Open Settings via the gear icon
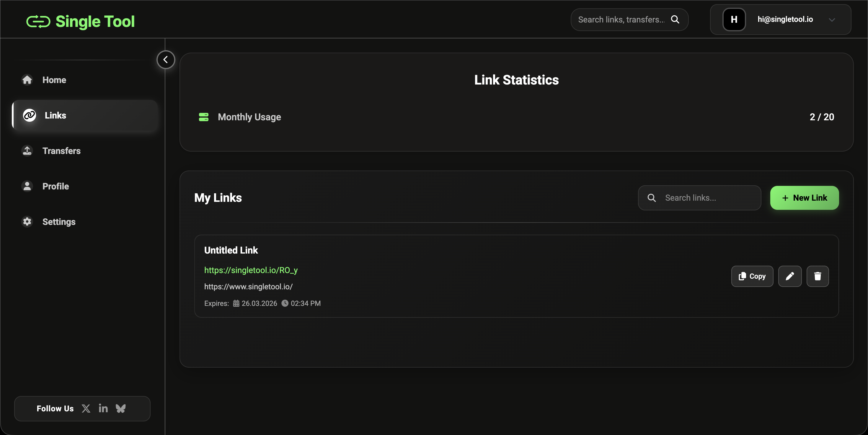868x435 pixels. click(27, 222)
